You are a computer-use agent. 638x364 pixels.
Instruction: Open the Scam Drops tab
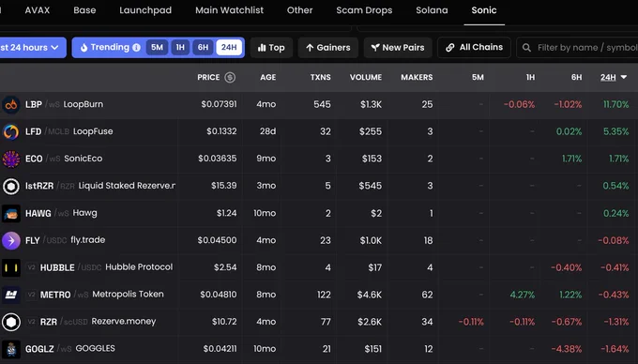point(364,10)
